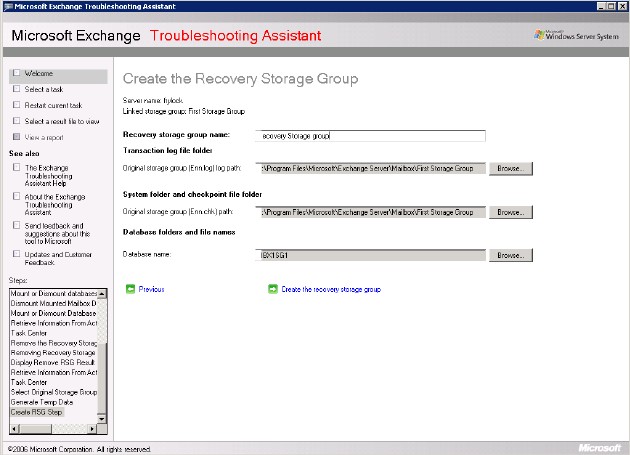
Task: Click the Recovery storage group name field
Action: point(370,136)
